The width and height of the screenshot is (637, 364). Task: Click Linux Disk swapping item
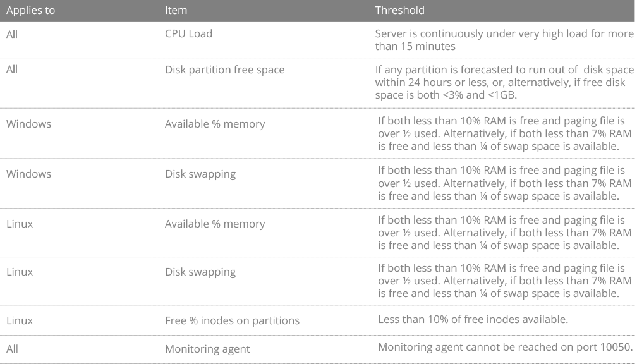pos(200,272)
